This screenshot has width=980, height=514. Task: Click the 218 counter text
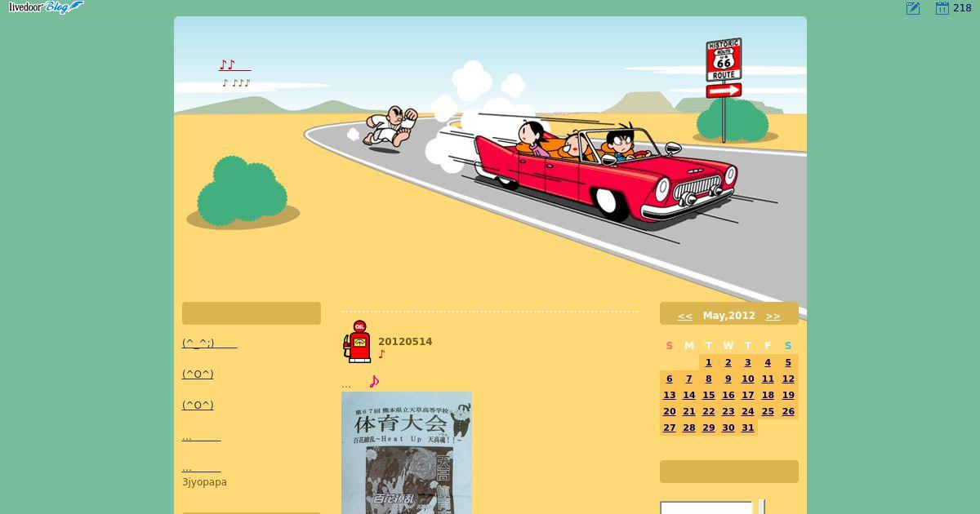(x=962, y=8)
